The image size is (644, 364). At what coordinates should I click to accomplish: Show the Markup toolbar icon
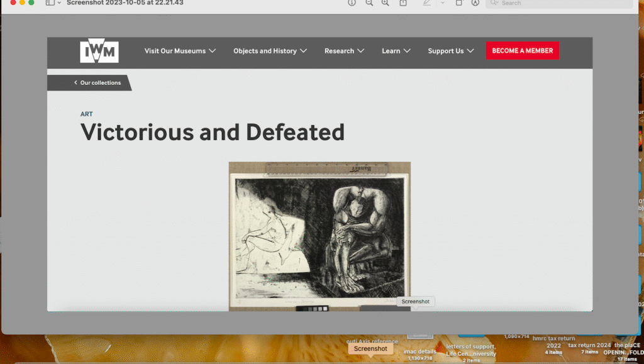coord(475,3)
